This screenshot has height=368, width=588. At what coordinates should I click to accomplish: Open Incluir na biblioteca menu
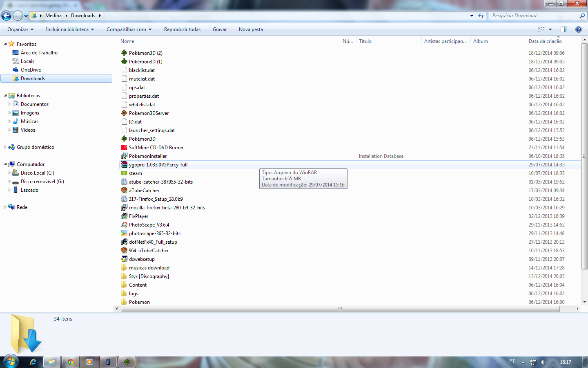tap(70, 29)
